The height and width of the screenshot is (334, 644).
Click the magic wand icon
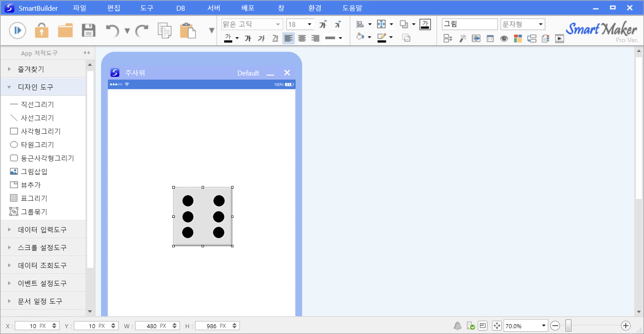(462, 38)
